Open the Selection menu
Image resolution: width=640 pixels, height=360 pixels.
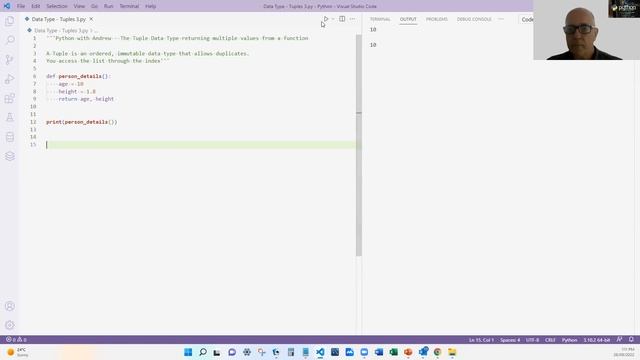click(x=57, y=6)
